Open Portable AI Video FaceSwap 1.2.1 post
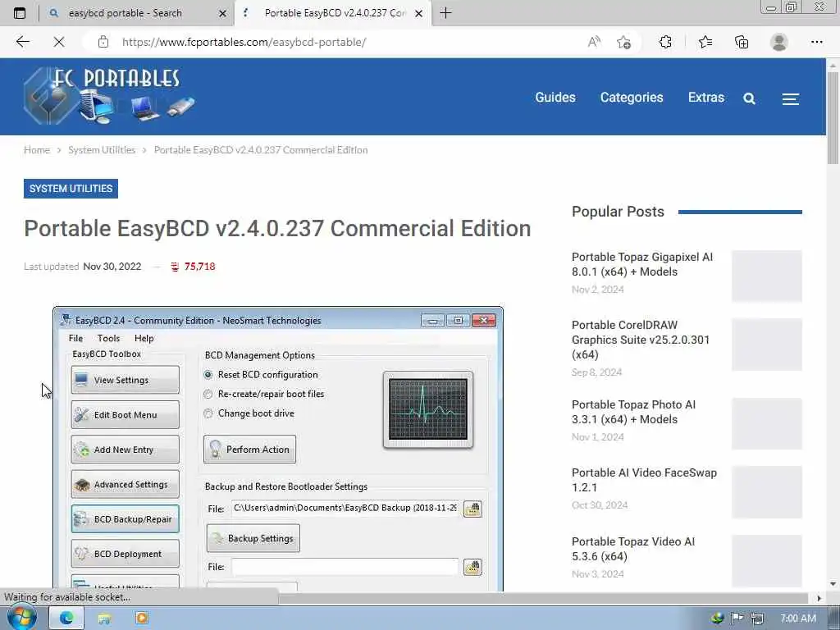 pyautogui.click(x=644, y=480)
